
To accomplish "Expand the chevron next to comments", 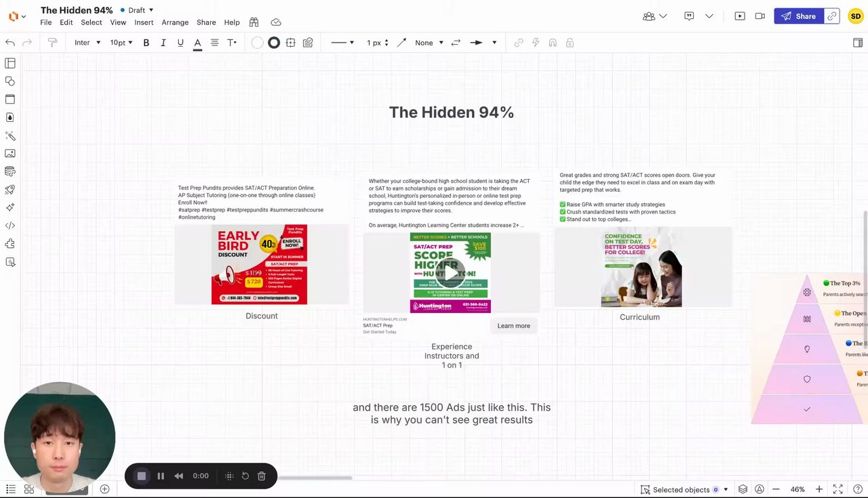I will click(x=709, y=16).
